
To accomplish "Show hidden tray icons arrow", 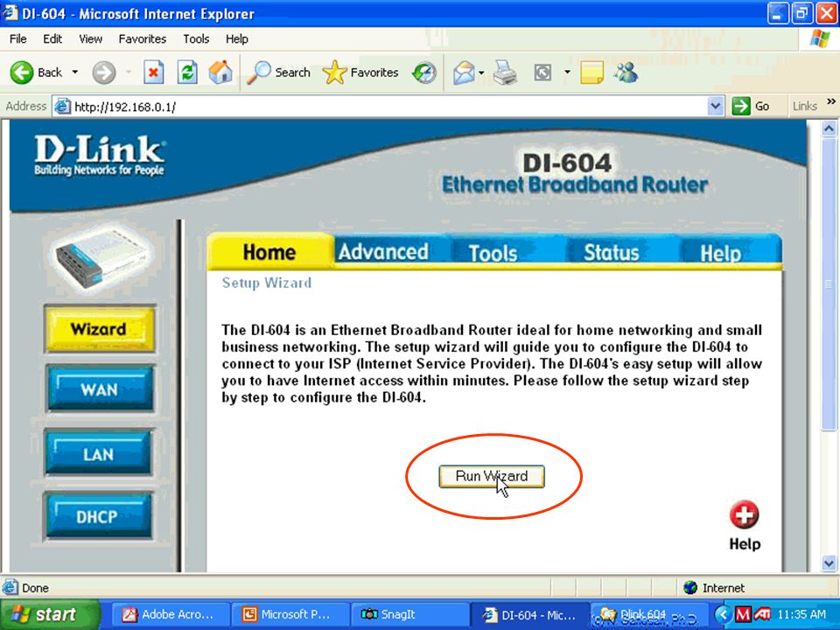I will click(724, 614).
